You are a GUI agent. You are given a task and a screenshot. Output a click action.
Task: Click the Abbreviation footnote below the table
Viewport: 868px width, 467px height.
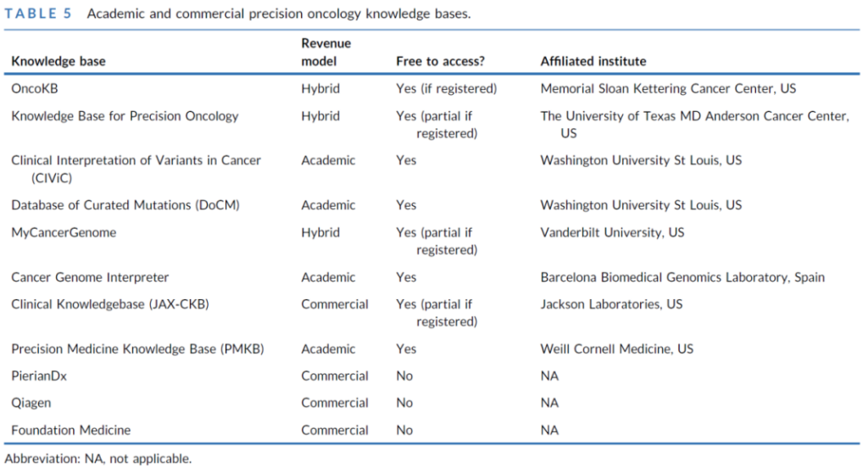(98, 459)
